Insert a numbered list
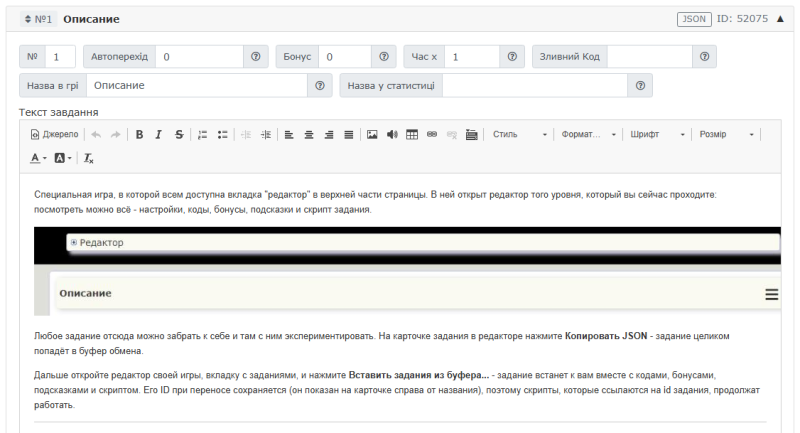This screenshot has width=800, height=433. click(x=203, y=135)
